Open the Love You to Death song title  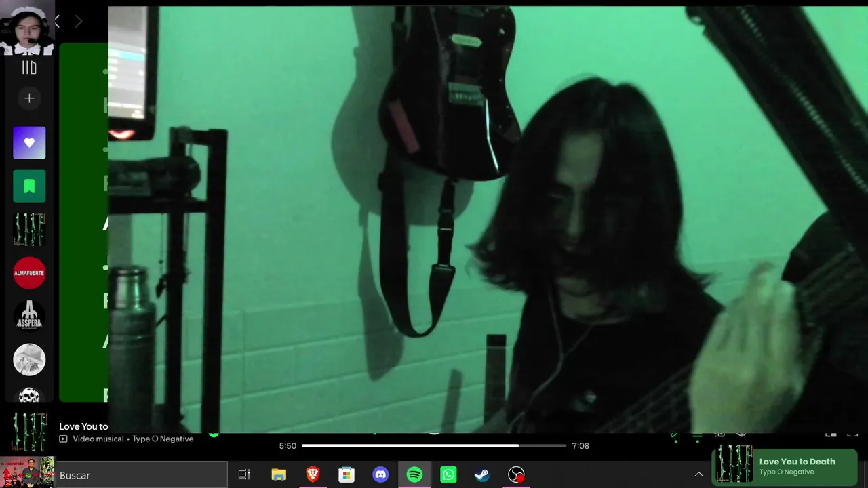pos(83,426)
